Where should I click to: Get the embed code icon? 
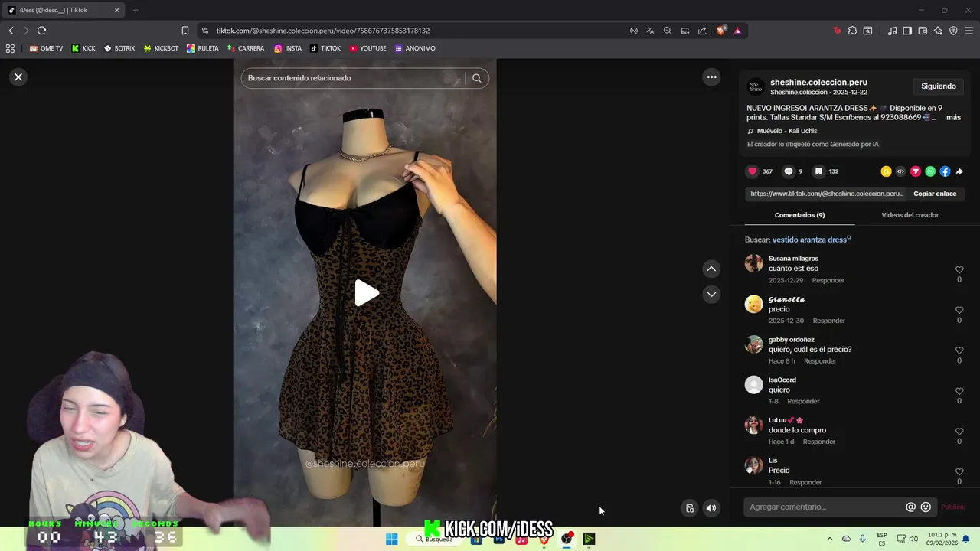point(900,171)
